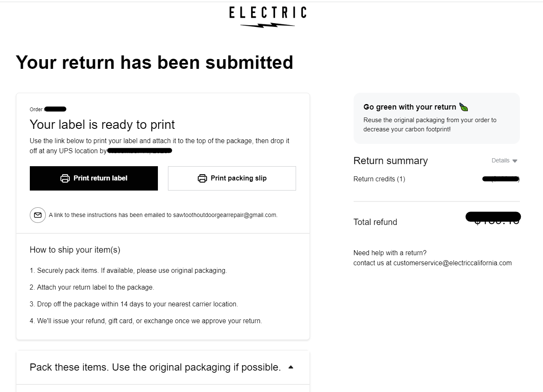
Task: Click the Details arrow in Return summary
Action: pos(515,161)
